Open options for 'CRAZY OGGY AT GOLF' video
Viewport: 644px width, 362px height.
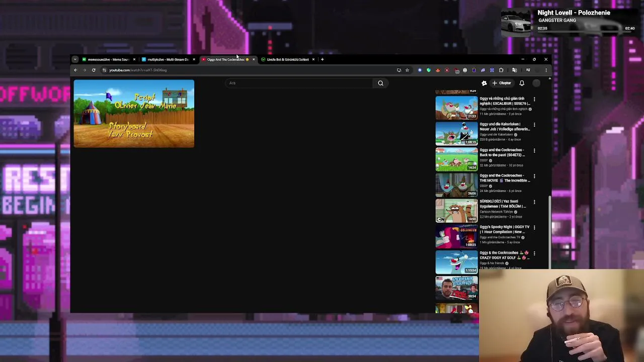click(534, 253)
